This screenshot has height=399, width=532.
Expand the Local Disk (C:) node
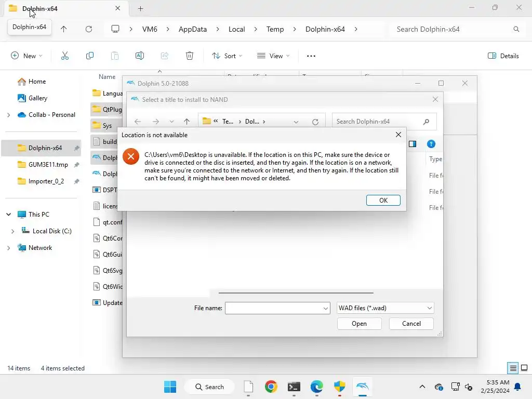(12, 231)
